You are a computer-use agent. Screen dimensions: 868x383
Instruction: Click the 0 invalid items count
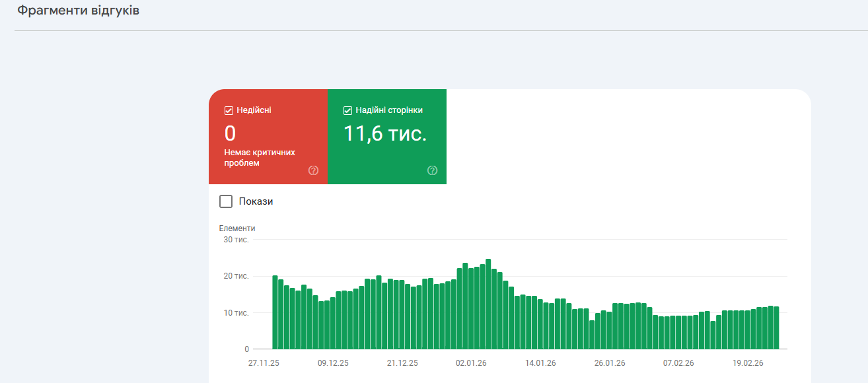[230, 133]
